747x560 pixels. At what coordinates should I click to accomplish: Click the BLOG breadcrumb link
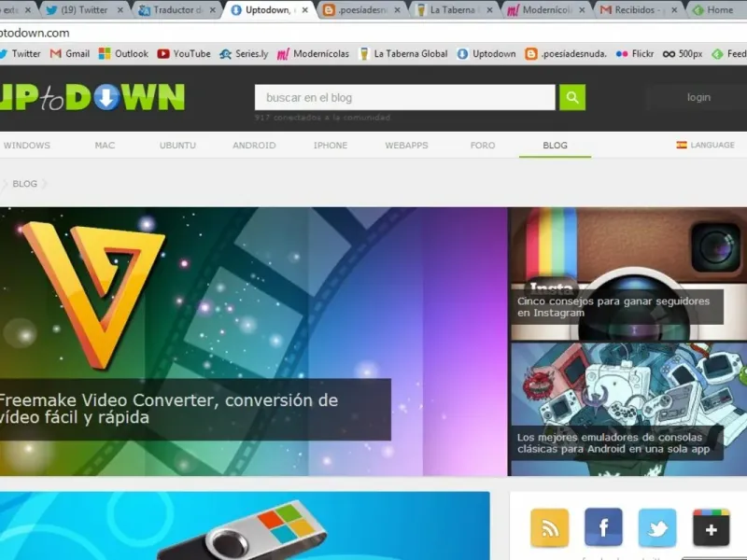[25, 184]
